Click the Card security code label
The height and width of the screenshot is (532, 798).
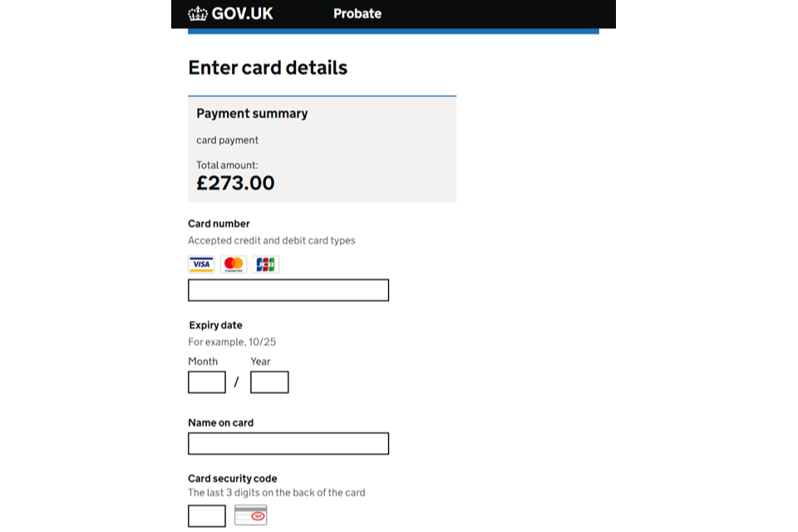pyautogui.click(x=233, y=479)
